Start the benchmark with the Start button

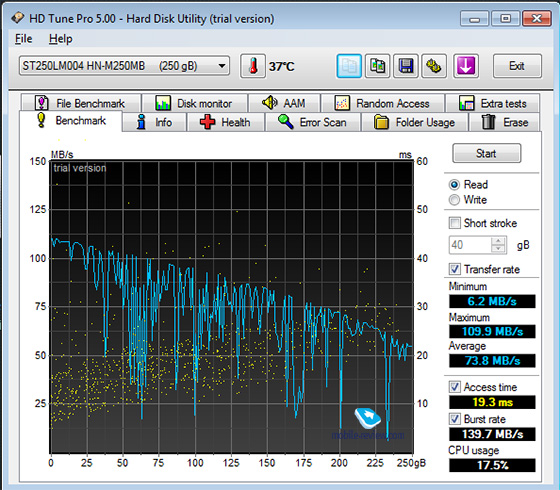click(486, 154)
